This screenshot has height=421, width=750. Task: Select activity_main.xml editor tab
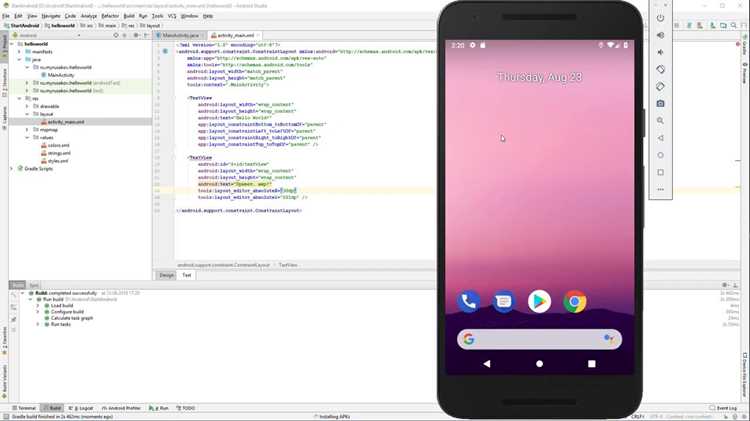[x=235, y=35]
